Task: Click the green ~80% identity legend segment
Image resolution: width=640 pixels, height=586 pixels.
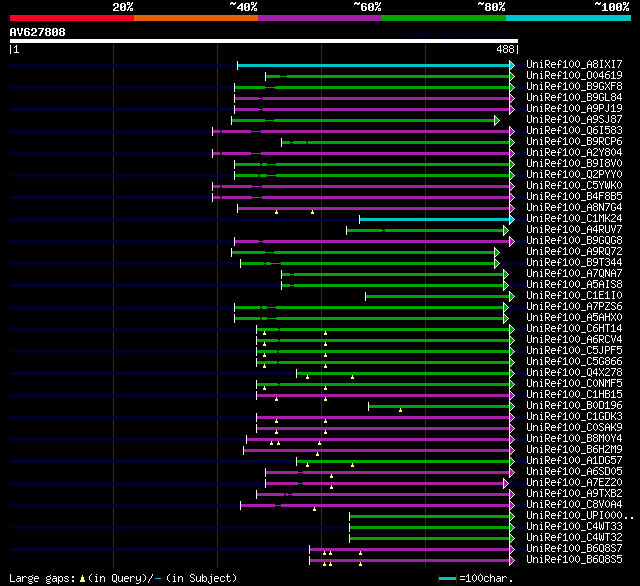Action: pyautogui.click(x=444, y=18)
